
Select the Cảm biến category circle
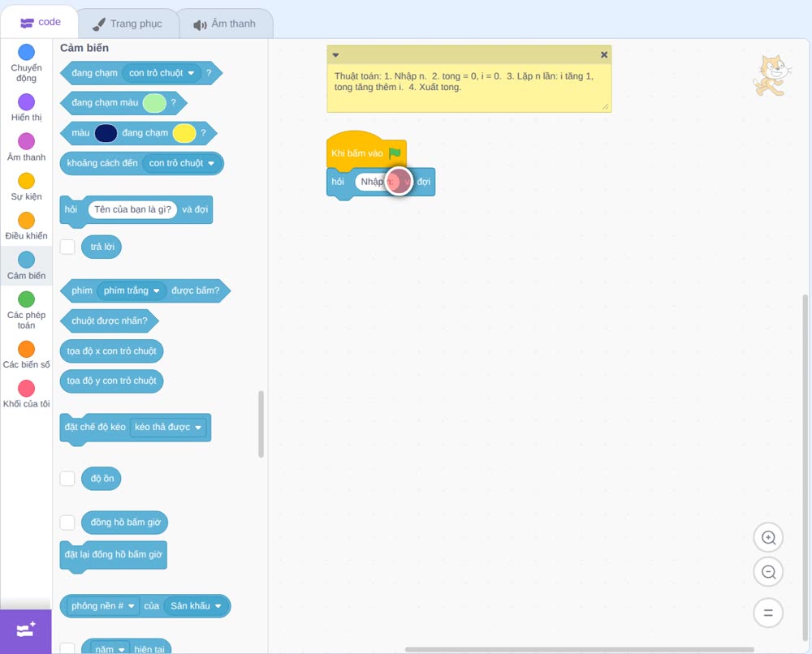click(x=27, y=260)
